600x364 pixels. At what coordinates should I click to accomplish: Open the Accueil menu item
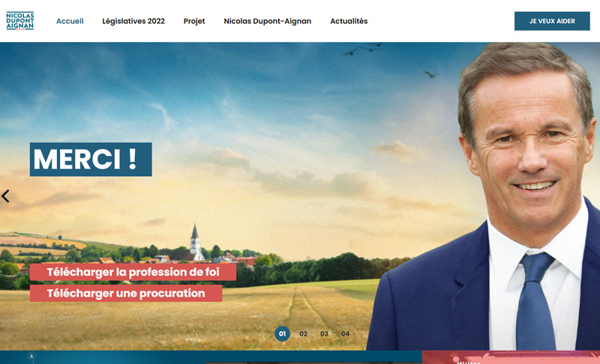70,22
